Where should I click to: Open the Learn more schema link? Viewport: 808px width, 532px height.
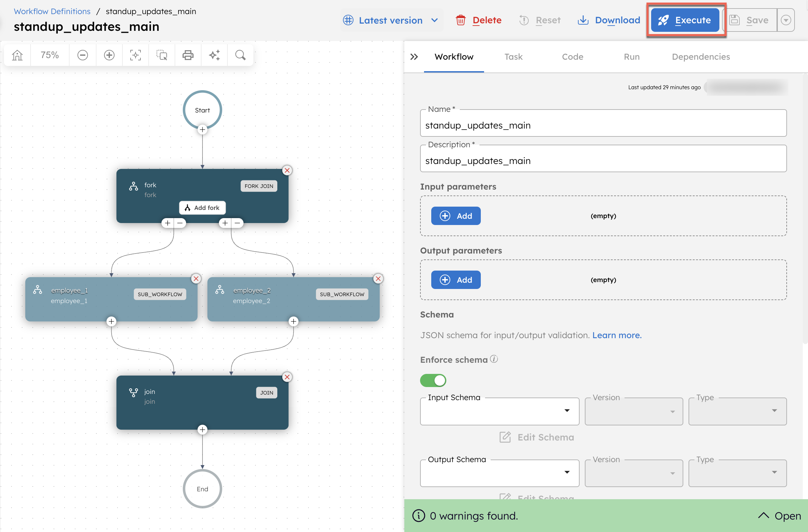coord(617,335)
